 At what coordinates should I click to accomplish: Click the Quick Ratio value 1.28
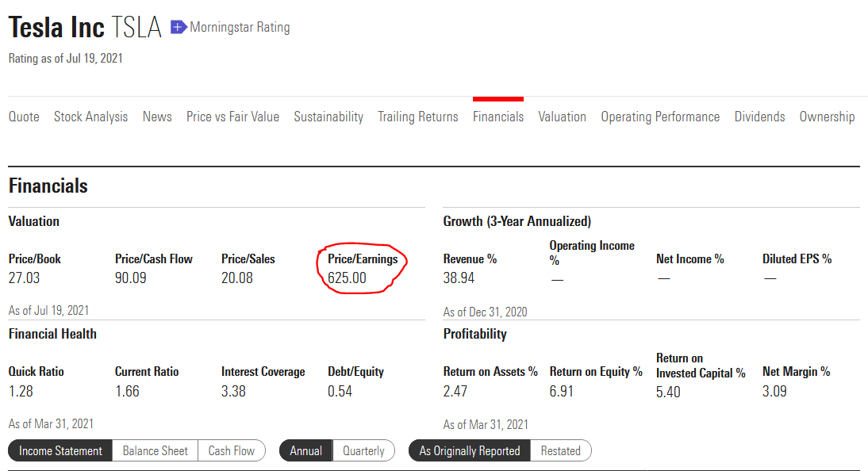[x=21, y=391]
